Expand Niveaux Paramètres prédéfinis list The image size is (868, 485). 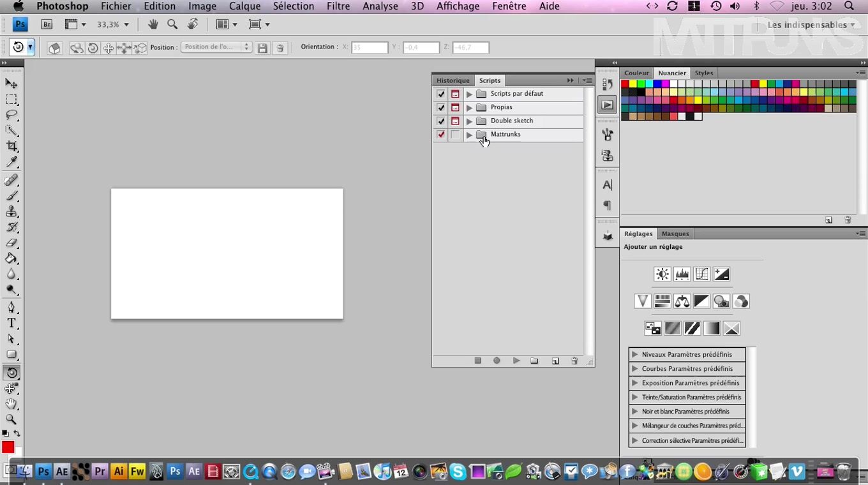(x=635, y=354)
